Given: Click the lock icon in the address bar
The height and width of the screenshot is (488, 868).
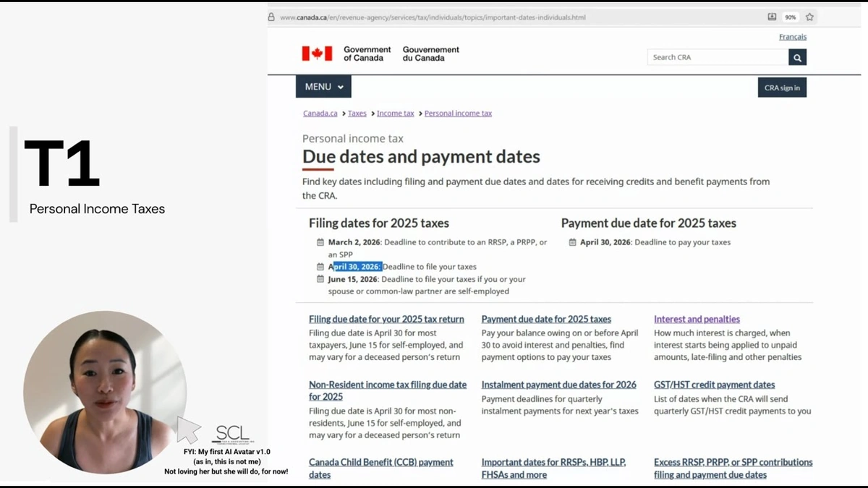Looking at the screenshot, I should click(271, 16).
